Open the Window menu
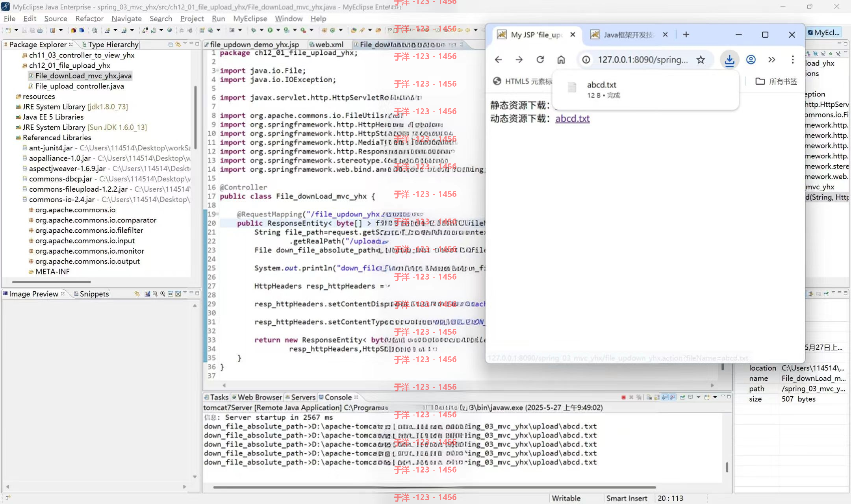The image size is (851, 504). [289, 19]
